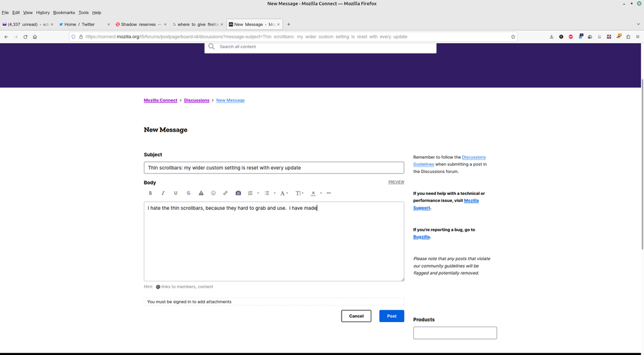Switch to the Home / Twitter tab
This screenshot has height=355, width=644.
pos(79,25)
